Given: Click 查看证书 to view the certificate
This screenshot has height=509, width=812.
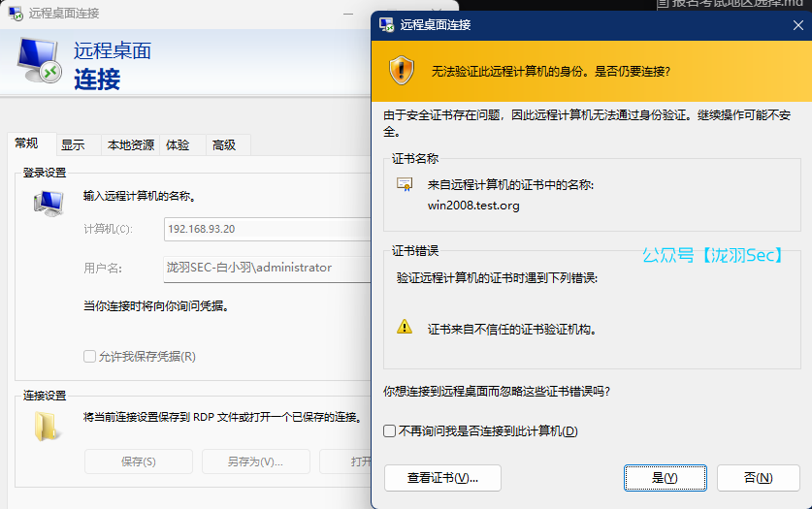Looking at the screenshot, I should [x=442, y=478].
